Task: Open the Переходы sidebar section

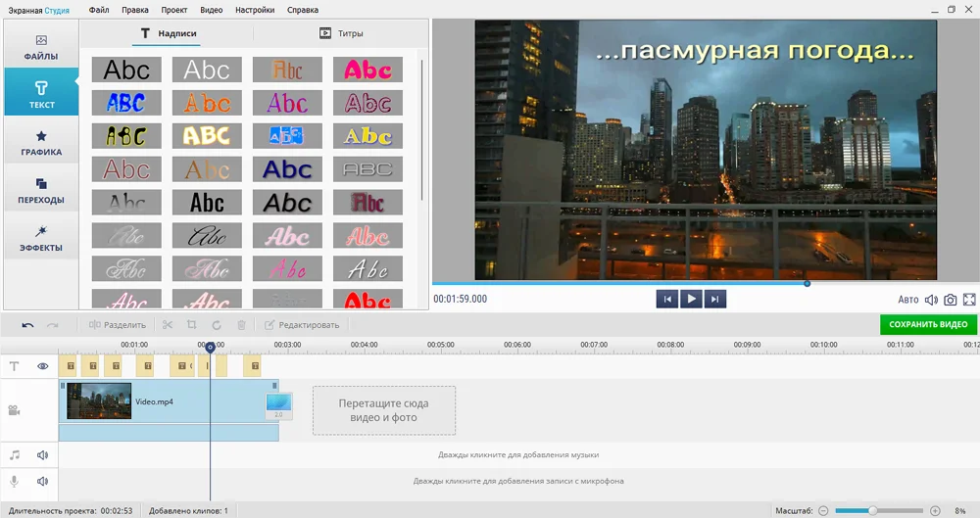Action: [41, 191]
